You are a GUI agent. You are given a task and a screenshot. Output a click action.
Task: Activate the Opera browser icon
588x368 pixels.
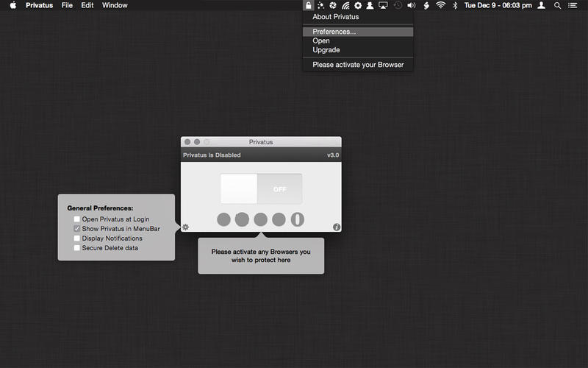click(298, 219)
